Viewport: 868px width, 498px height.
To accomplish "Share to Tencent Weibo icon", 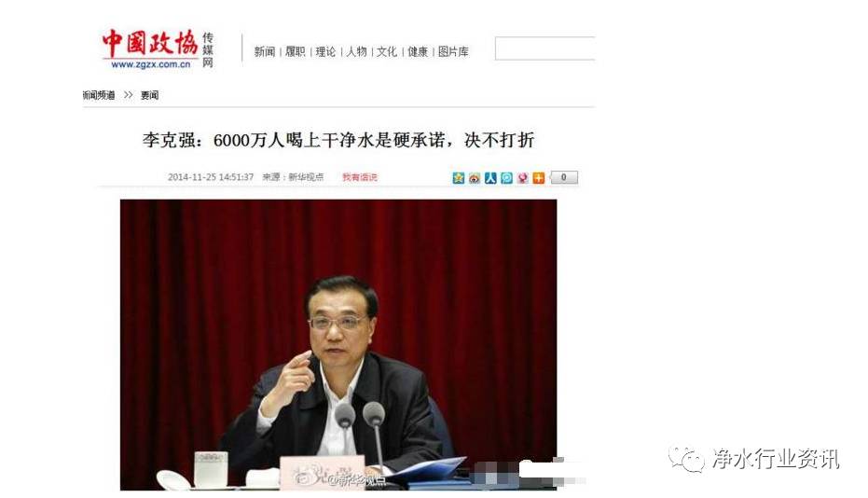I will [506, 177].
